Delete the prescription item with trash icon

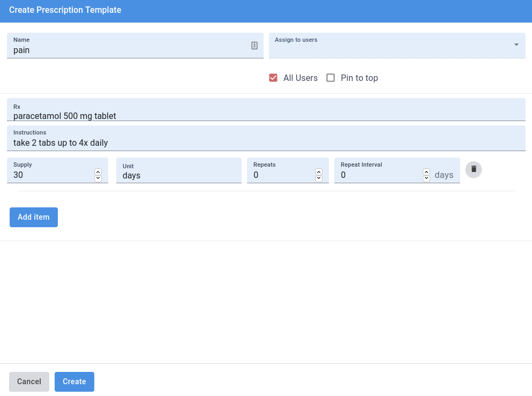coord(474,169)
